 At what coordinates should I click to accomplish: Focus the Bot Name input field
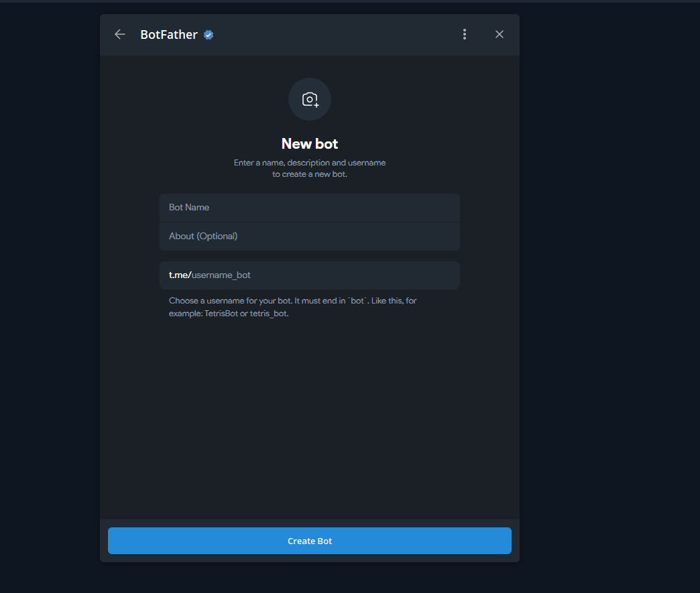[310, 208]
